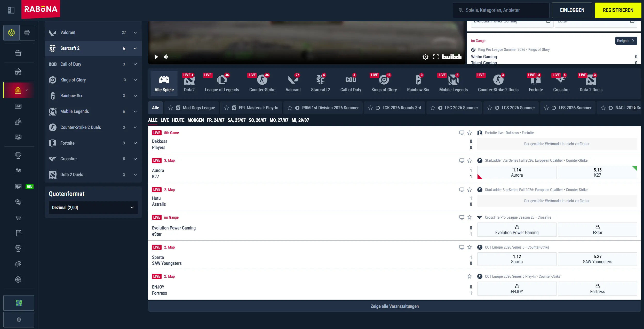Open the gift promotions sidebar icon
The width and height of the screenshot is (644, 329).
(x=18, y=53)
